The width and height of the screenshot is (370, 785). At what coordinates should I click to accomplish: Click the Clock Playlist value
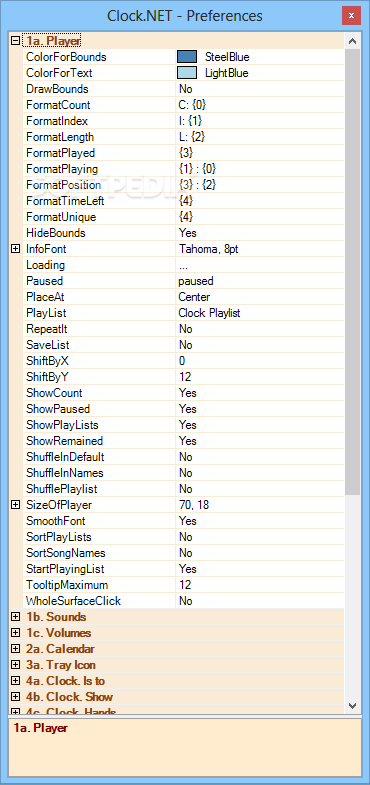pos(209,313)
